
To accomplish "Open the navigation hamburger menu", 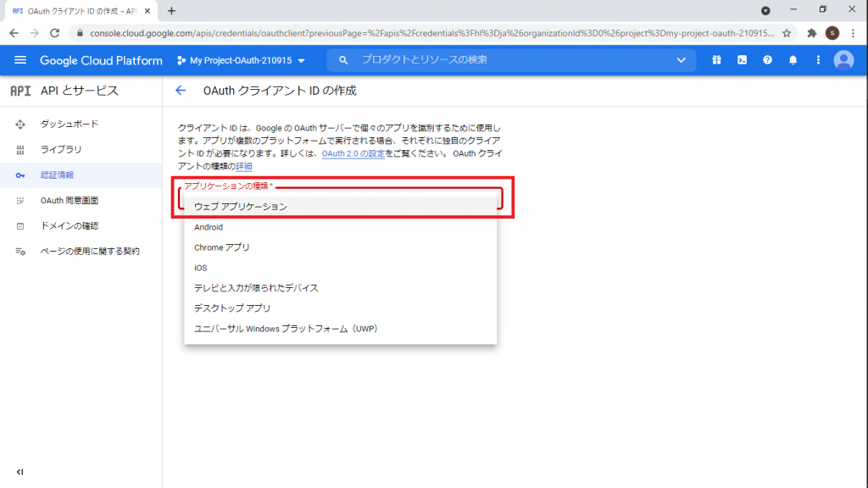I will click(x=20, y=60).
